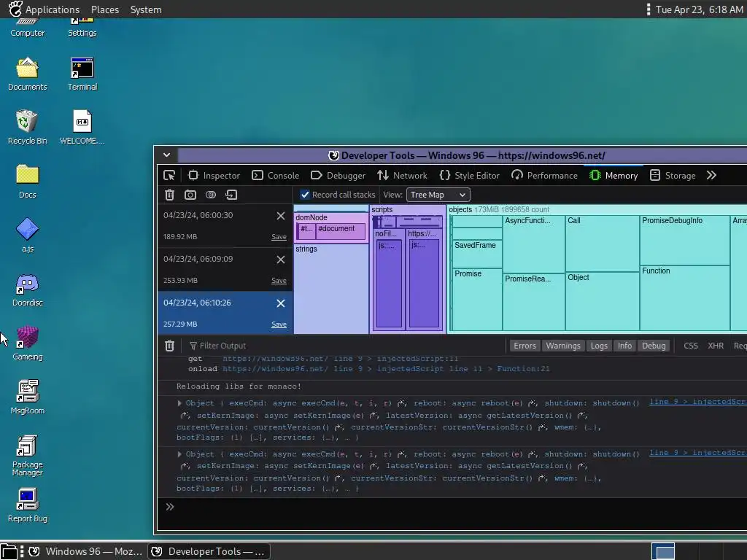Viewport: 747px width, 560px height.
Task: Switch to the Style Editor tab
Action: 469,175
